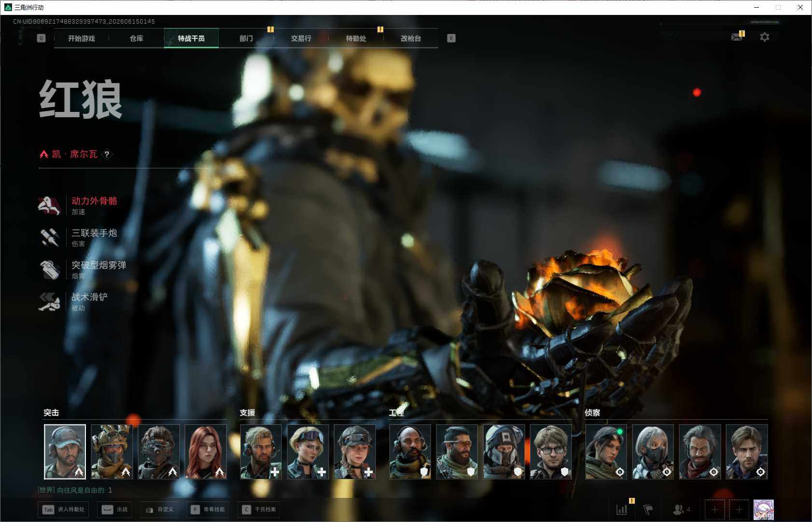The height and width of the screenshot is (522, 812).
Task: Open the settings gear icon
Action: coord(765,37)
